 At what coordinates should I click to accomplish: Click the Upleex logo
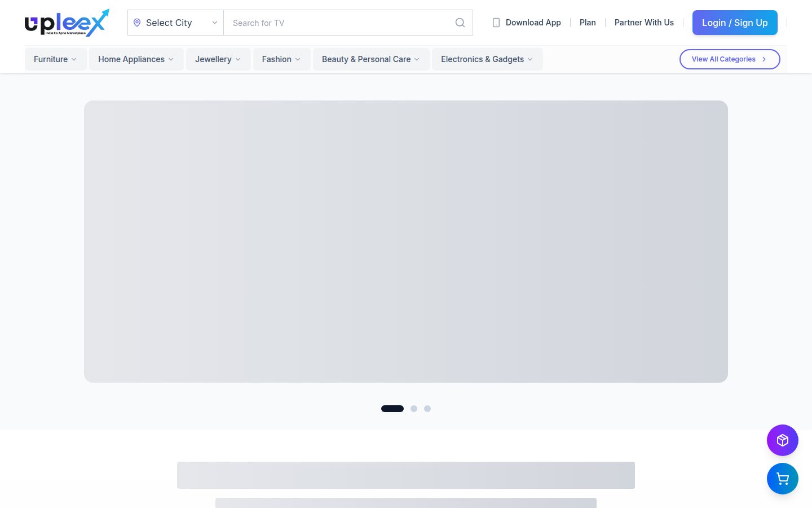[67, 23]
